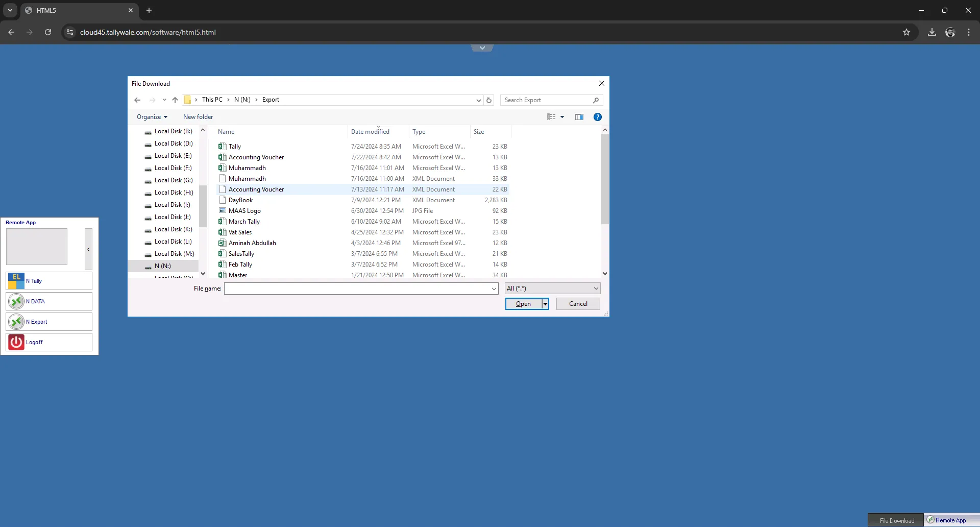Open the Organize dropdown menu

click(152, 117)
